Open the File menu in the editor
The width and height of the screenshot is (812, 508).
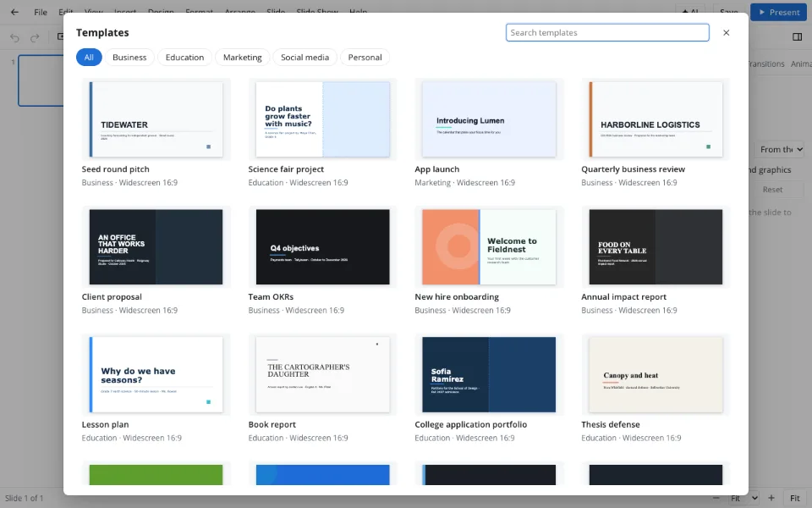(41, 12)
